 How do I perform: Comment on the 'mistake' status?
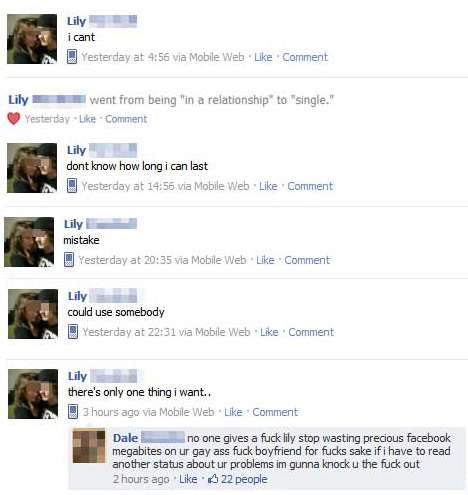click(x=307, y=260)
